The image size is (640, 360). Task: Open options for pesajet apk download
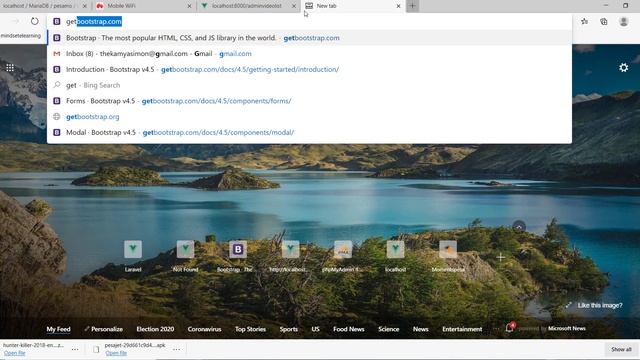click(176, 349)
